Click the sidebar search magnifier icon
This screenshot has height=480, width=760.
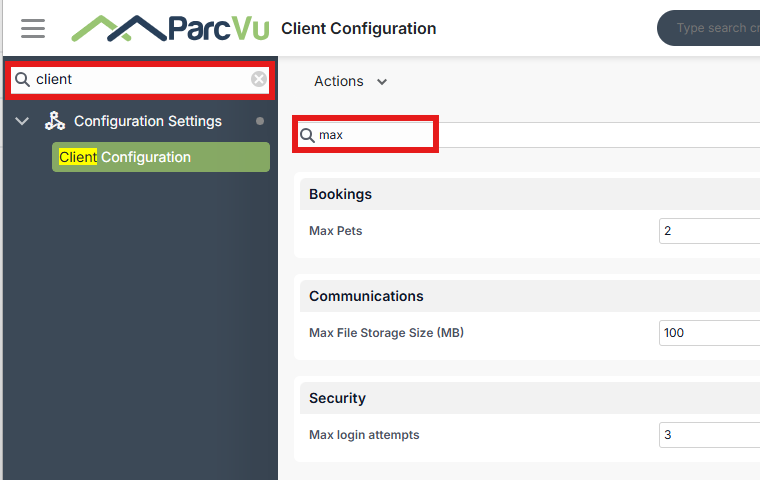[22, 79]
